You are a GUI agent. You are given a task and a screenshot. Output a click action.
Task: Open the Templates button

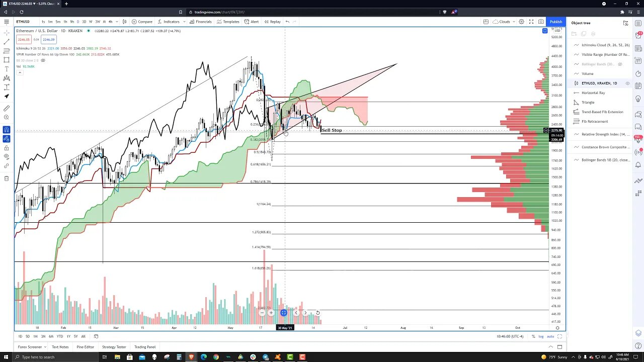click(x=228, y=22)
